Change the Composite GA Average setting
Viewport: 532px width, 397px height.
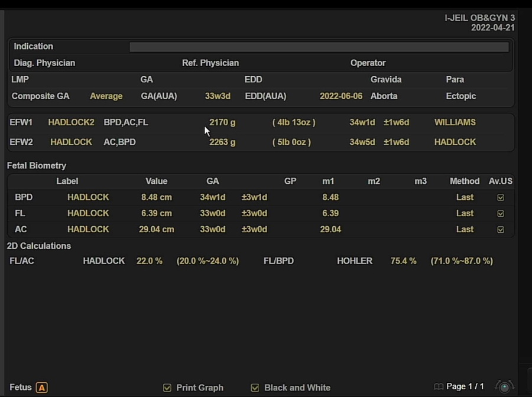(106, 96)
